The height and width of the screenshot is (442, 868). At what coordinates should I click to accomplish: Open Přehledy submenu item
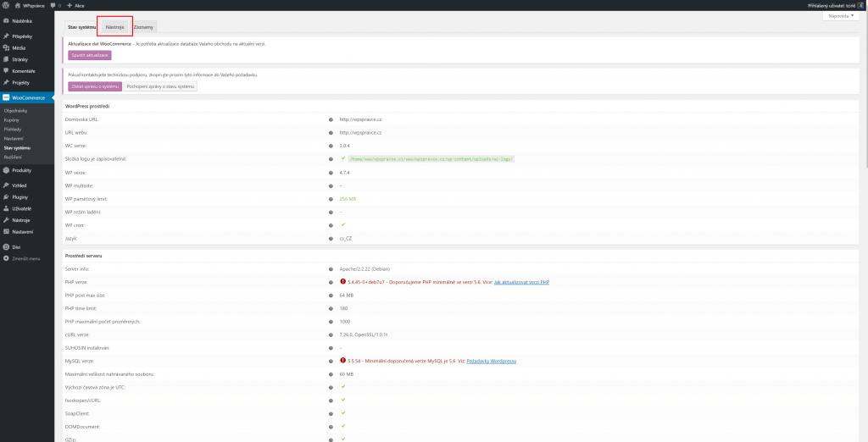(12, 129)
